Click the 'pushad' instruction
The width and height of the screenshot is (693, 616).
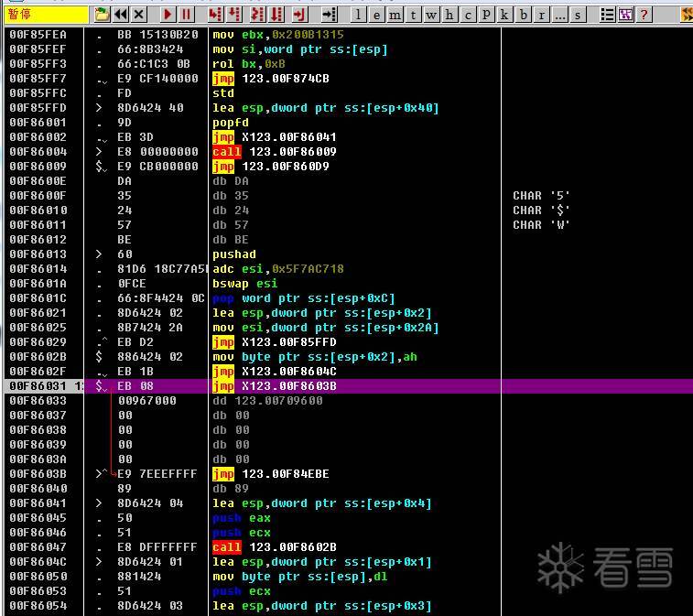tap(233, 254)
